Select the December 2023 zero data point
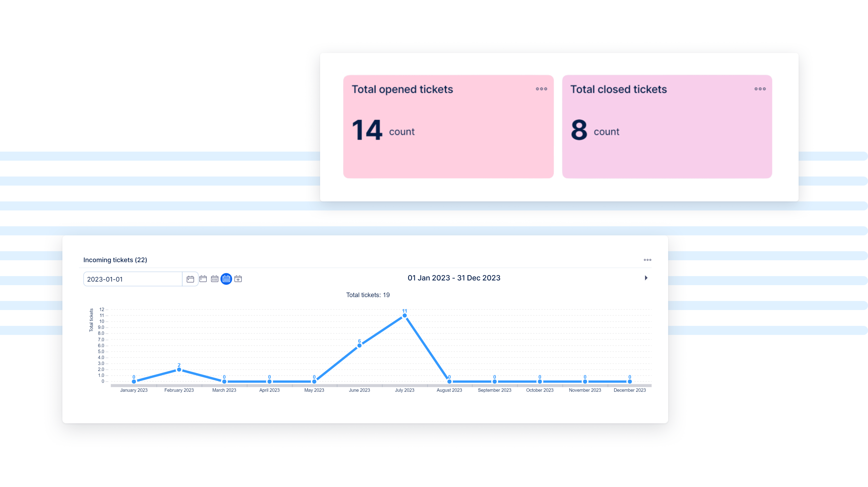Screen dimensions: 868x487 pyautogui.click(x=630, y=382)
